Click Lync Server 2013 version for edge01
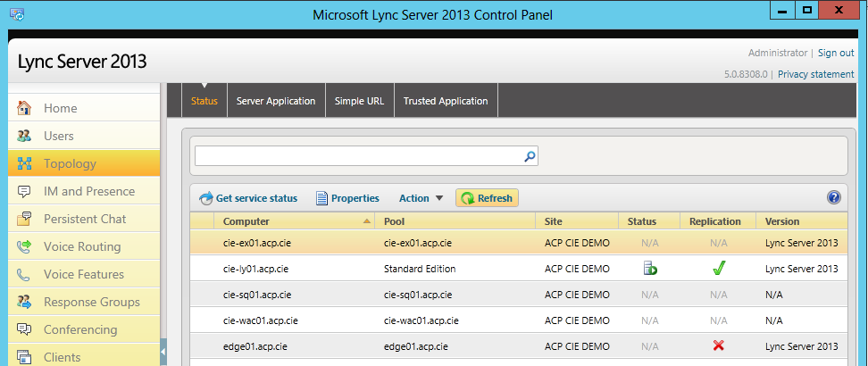This screenshot has height=366, width=868. 802,346
